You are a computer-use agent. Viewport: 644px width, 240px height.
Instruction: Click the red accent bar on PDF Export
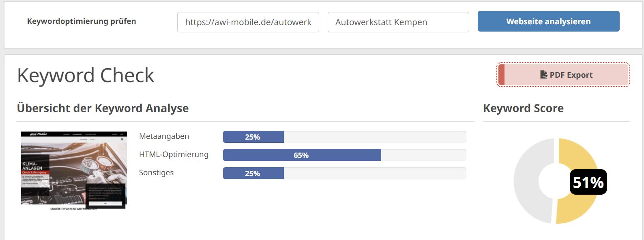click(x=501, y=74)
